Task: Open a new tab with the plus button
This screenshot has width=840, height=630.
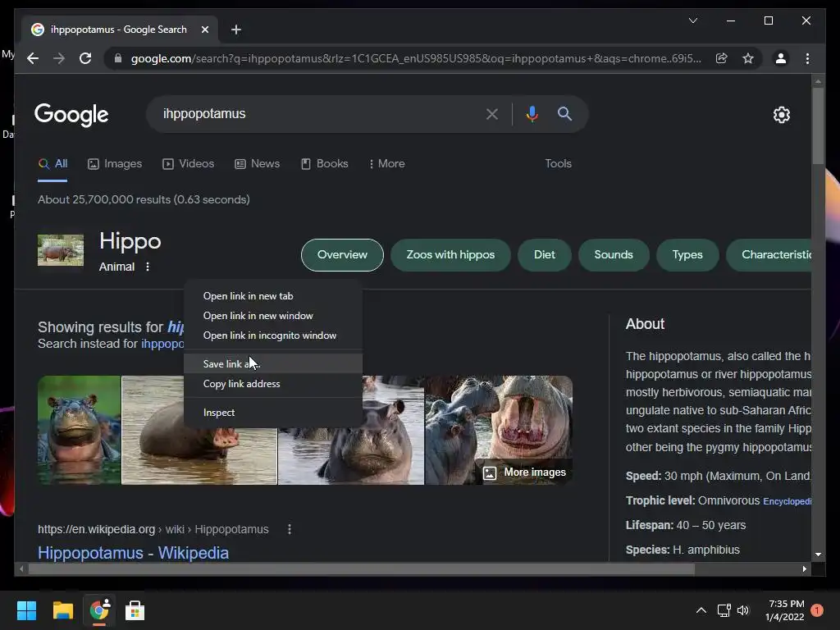Action: click(235, 30)
